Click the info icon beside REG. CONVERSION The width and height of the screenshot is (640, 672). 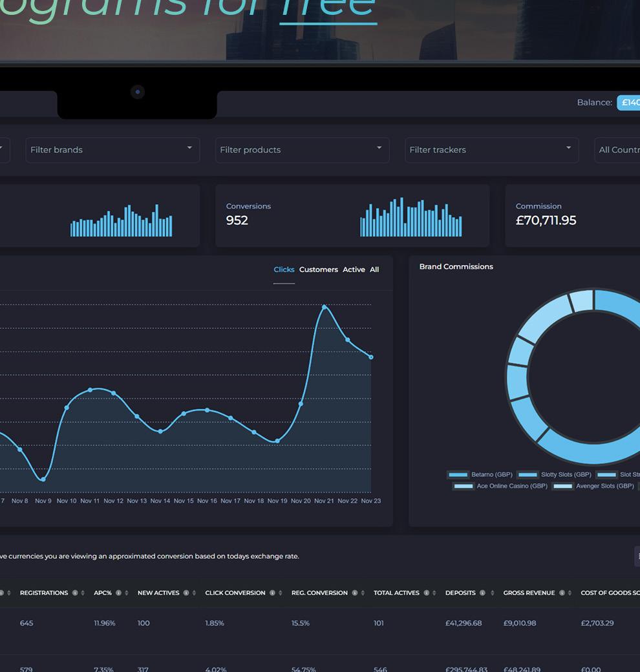tap(354, 593)
